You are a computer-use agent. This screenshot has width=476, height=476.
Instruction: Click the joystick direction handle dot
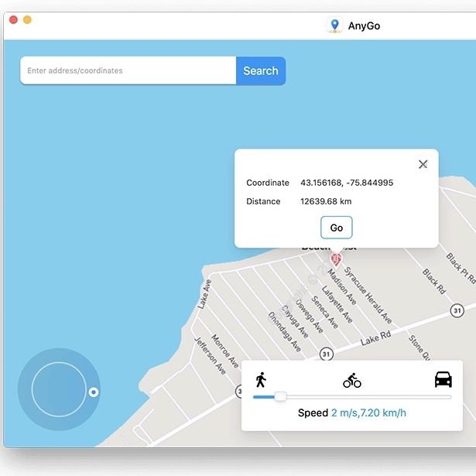pyautogui.click(x=94, y=392)
